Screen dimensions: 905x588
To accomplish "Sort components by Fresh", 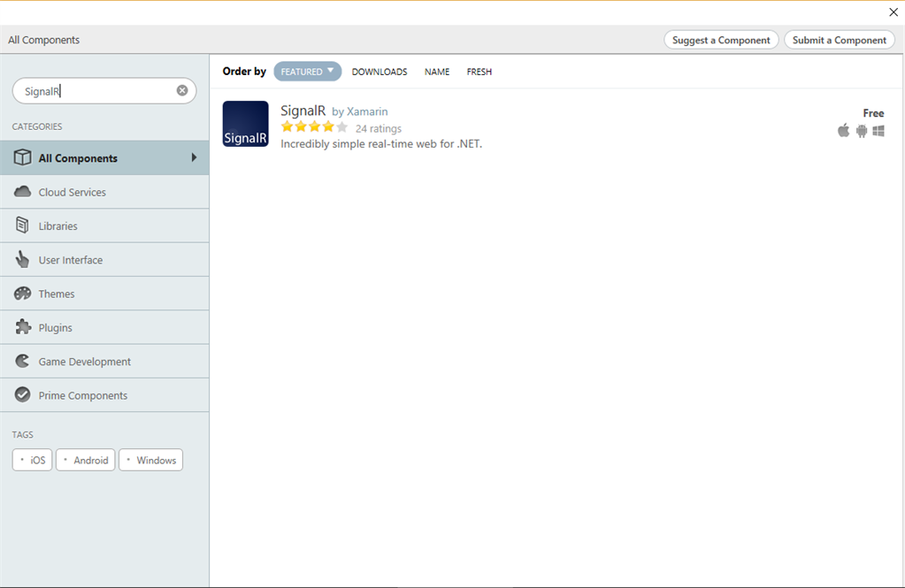I will [479, 72].
